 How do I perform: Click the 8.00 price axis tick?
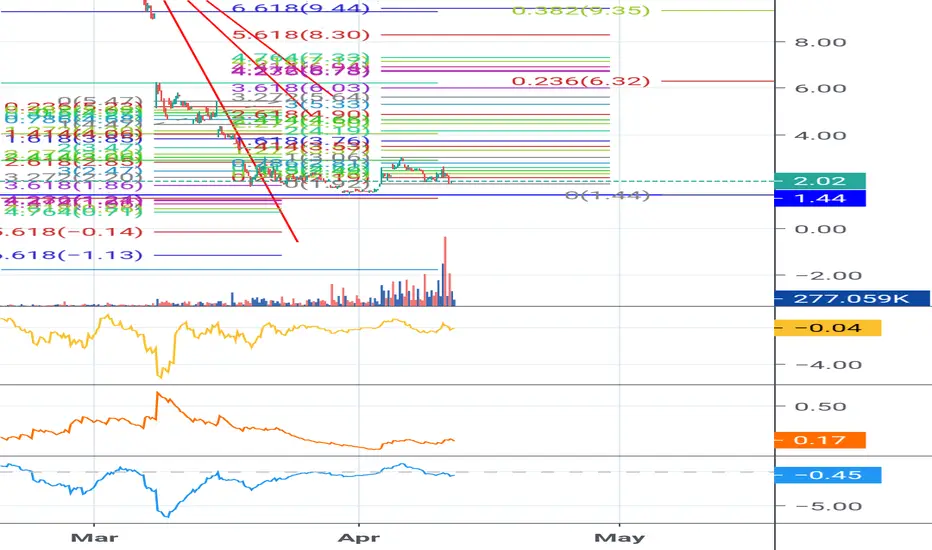tap(820, 42)
